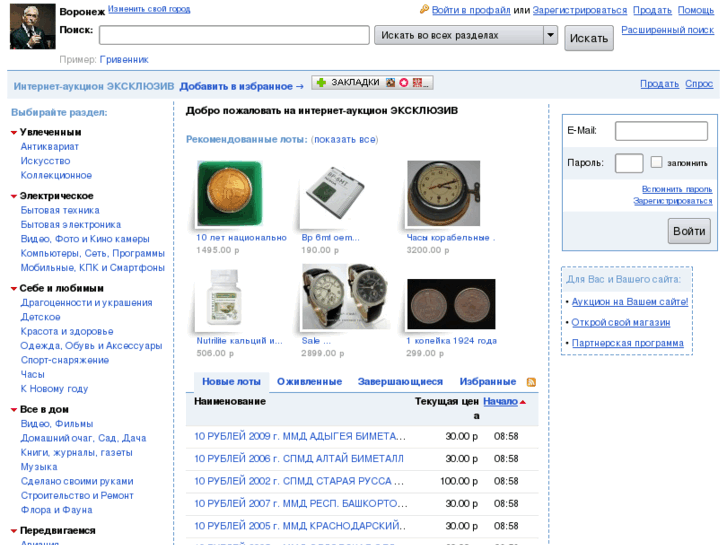Viewport: 727px width, 545px height.
Task: Click Продать link next to Спрос
Action: (659, 84)
